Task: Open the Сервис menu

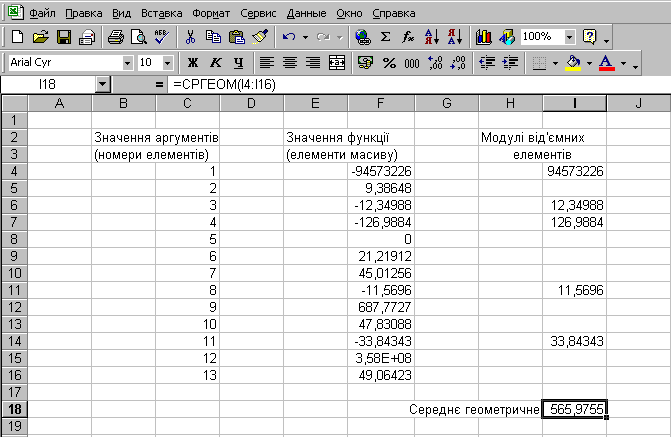Action: coord(258,13)
